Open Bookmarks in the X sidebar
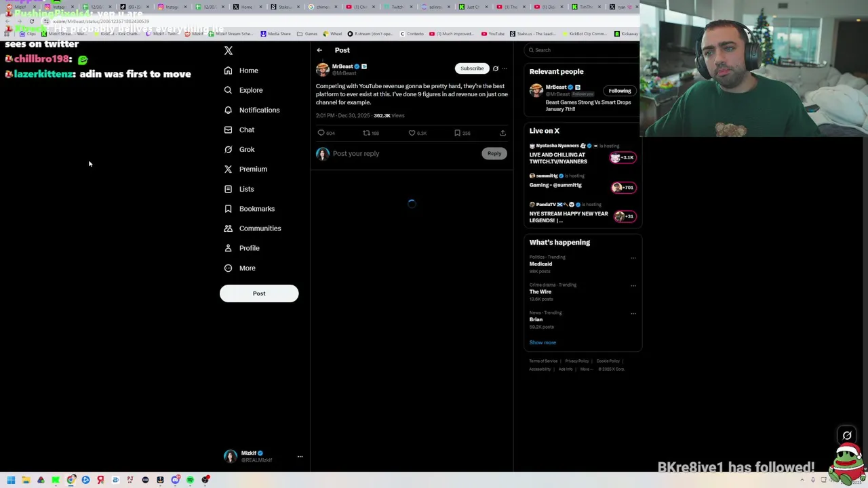Image resolution: width=868 pixels, height=488 pixels. (249, 209)
